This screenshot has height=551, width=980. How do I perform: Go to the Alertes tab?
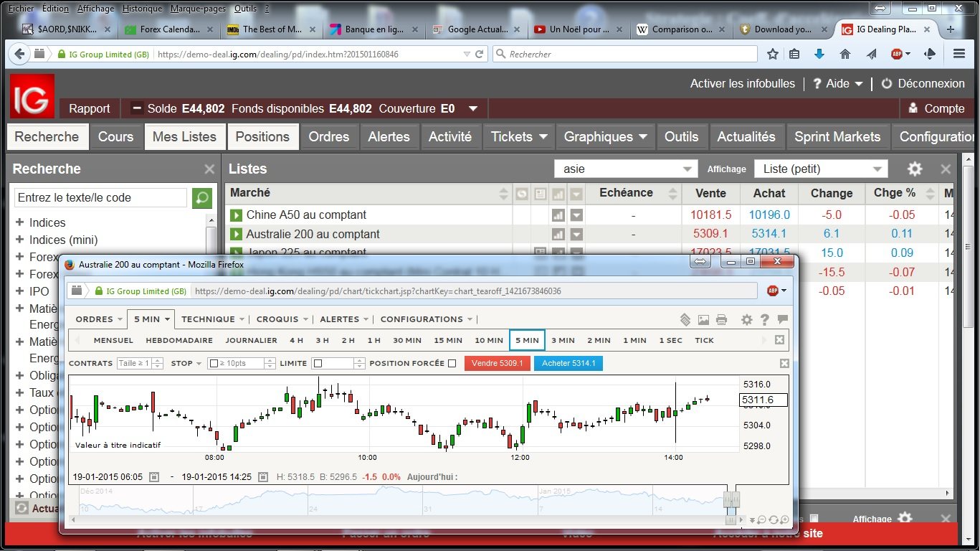tap(389, 137)
